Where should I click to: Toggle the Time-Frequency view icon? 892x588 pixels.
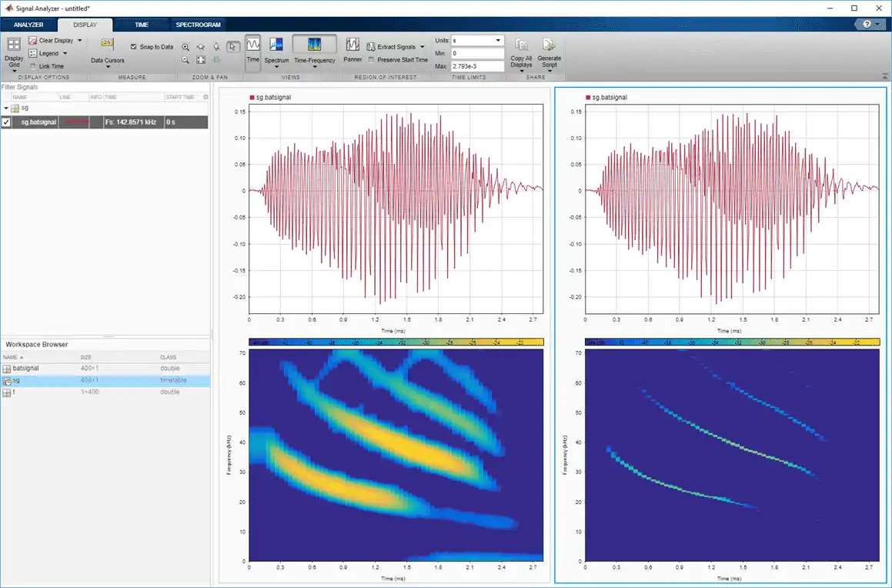pos(314,45)
